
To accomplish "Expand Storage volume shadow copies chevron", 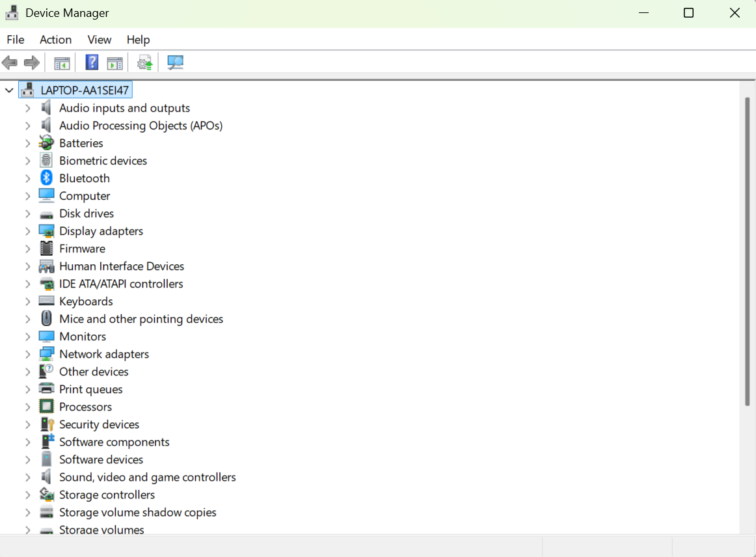I will (x=28, y=512).
